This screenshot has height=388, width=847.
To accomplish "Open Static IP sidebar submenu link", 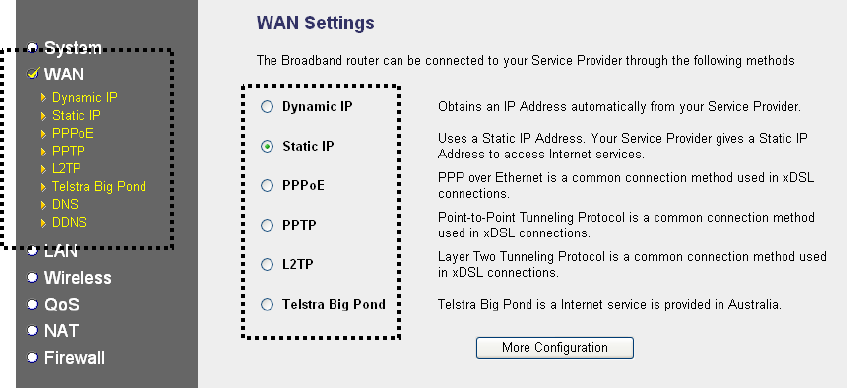I will coord(76,116).
